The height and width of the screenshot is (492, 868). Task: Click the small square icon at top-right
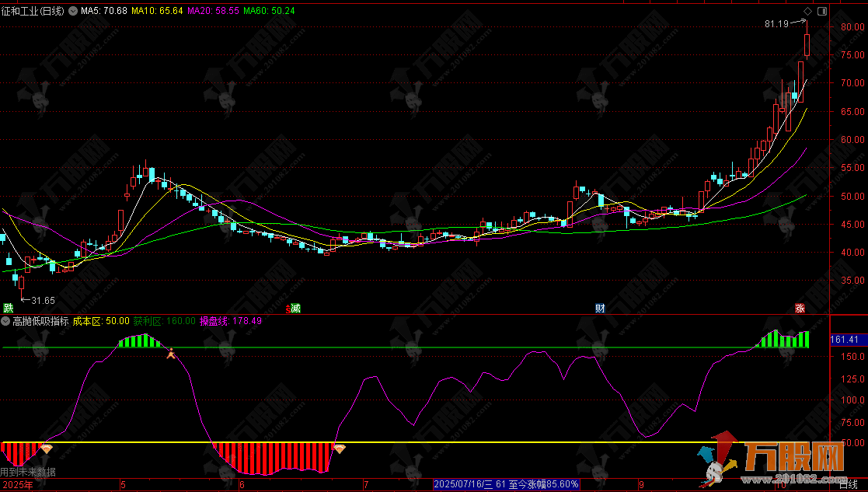coord(822,12)
